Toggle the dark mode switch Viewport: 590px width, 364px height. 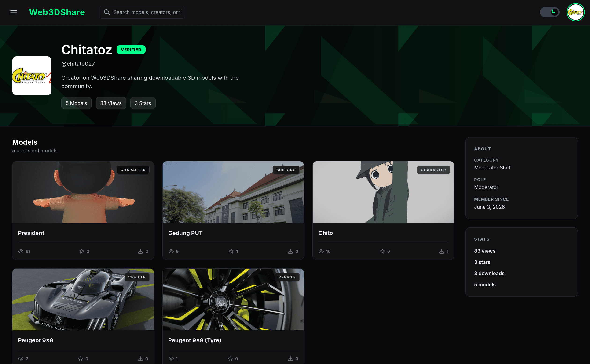pyautogui.click(x=550, y=12)
